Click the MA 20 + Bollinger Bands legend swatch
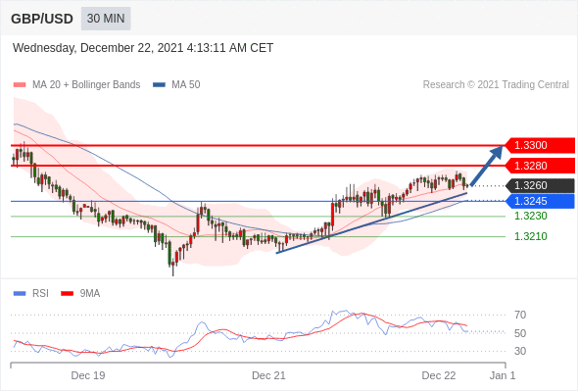 click(20, 85)
